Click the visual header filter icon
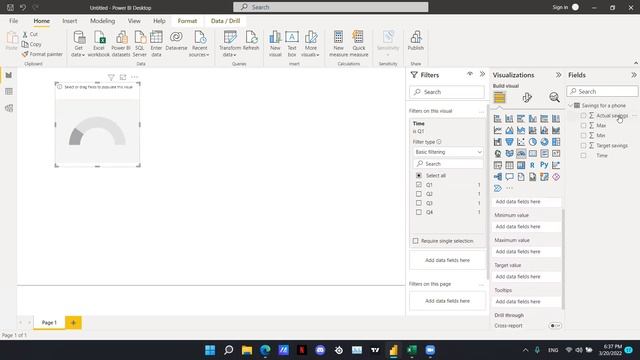640x360 pixels. pyautogui.click(x=111, y=77)
